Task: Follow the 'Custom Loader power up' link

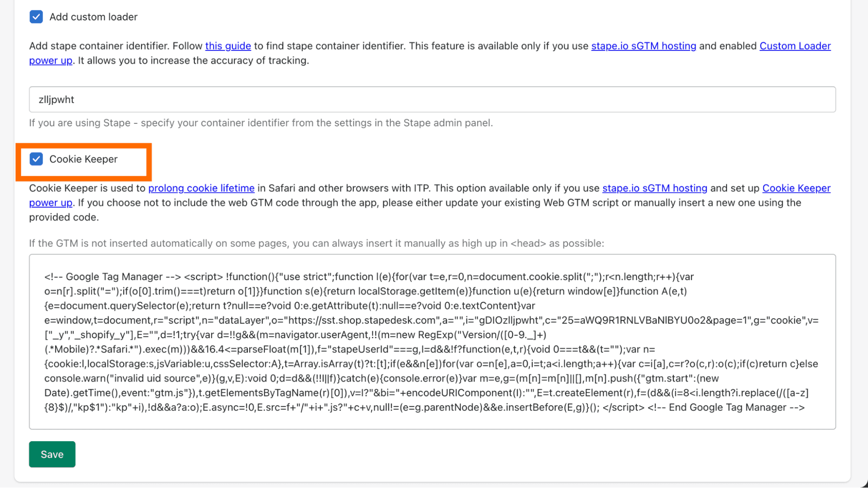Action: pyautogui.click(x=795, y=46)
